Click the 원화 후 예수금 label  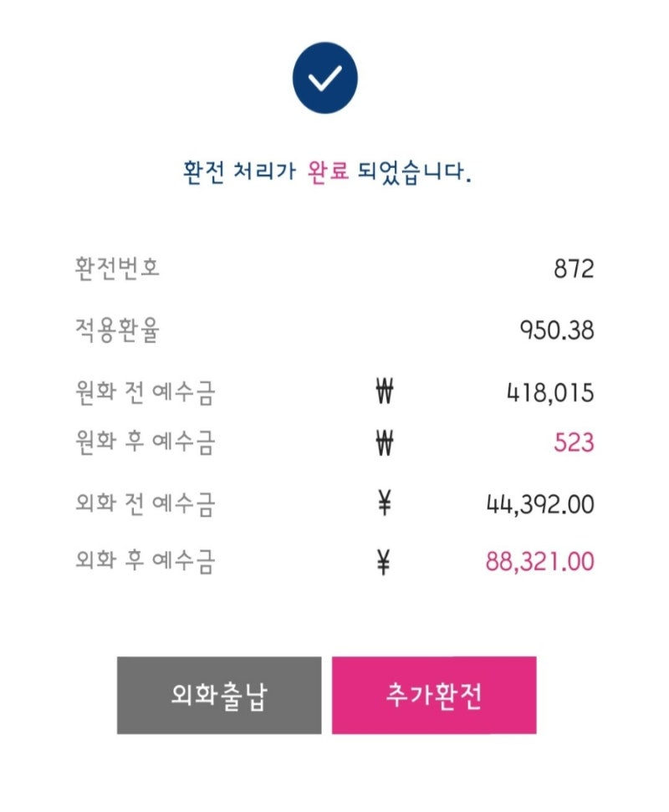pos(145,442)
